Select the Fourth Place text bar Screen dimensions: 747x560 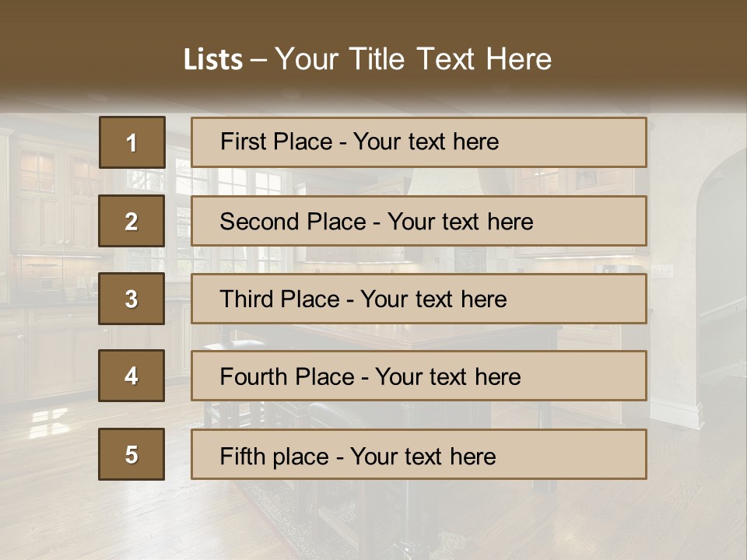pyautogui.click(x=419, y=376)
